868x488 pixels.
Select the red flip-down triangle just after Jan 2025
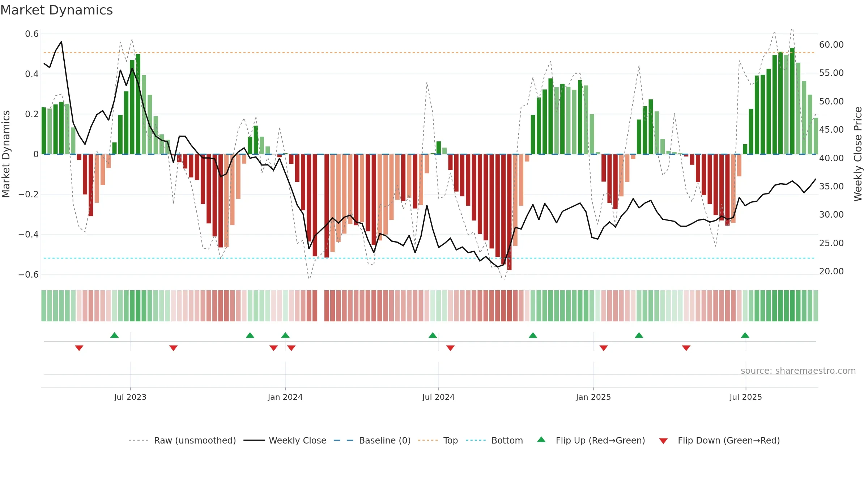pyautogui.click(x=604, y=348)
